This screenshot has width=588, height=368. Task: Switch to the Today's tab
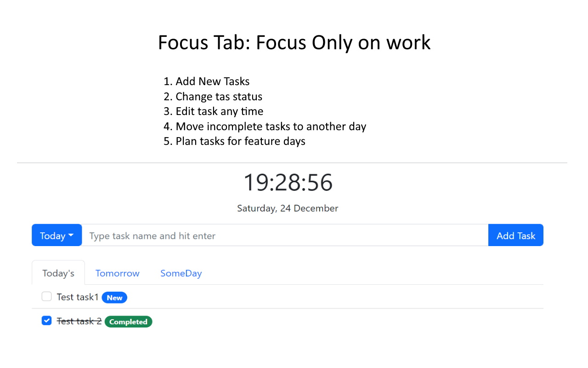tap(58, 273)
